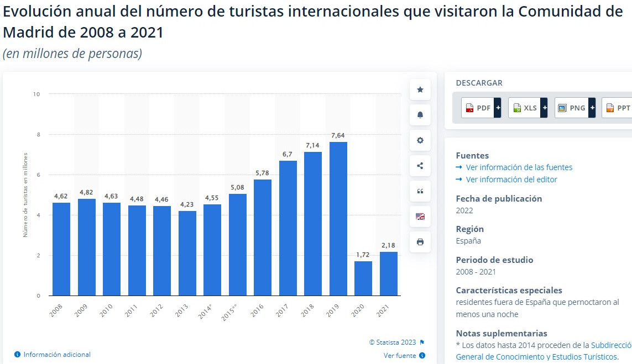Open the Información adicional link
Image resolution: width=632 pixels, height=364 pixels.
[57, 355]
